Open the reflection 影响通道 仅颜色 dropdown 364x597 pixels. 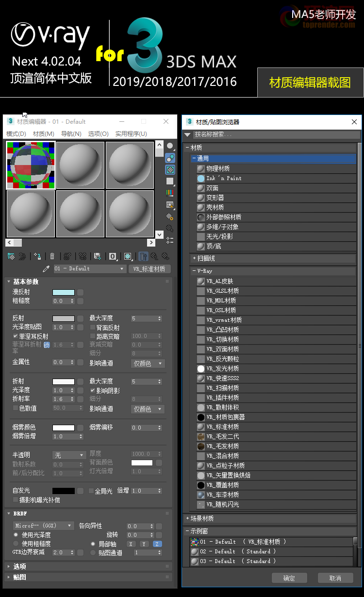pyautogui.click(x=148, y=363)
